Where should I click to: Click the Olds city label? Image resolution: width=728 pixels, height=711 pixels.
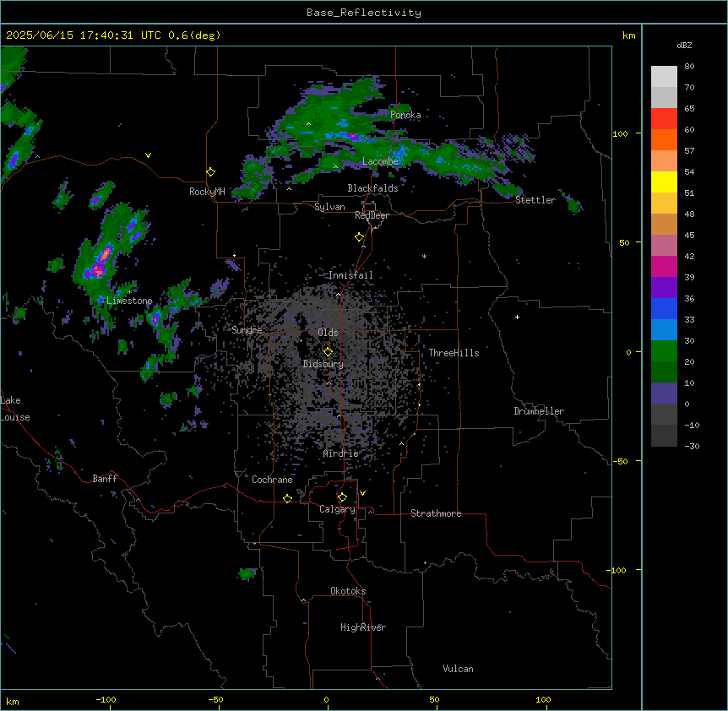328,333
